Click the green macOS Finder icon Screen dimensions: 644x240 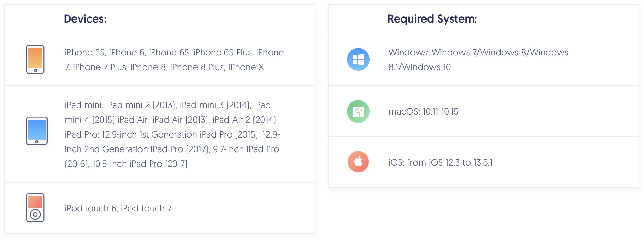tap(358, 112)
